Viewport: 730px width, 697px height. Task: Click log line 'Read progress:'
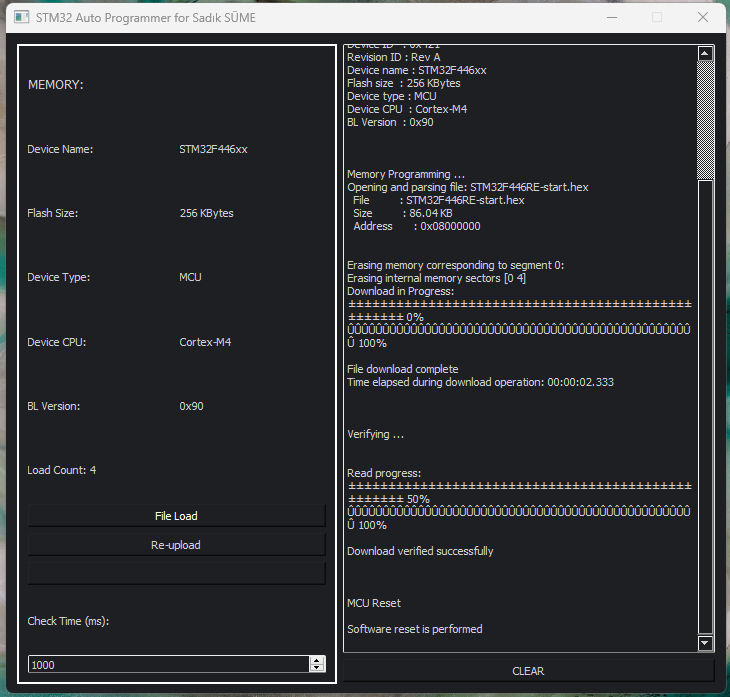click(x=384, y=474)
